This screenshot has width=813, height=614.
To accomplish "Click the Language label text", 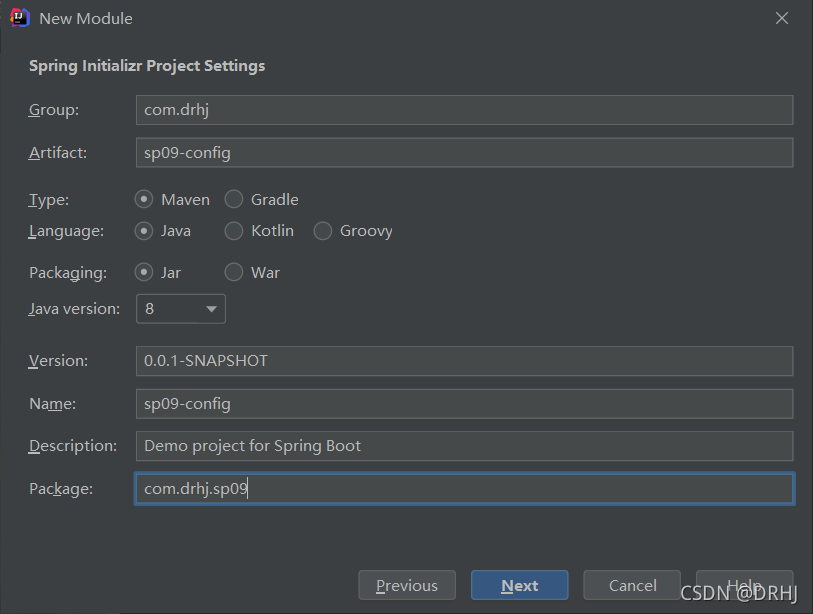I will click(x=66, y=231).
